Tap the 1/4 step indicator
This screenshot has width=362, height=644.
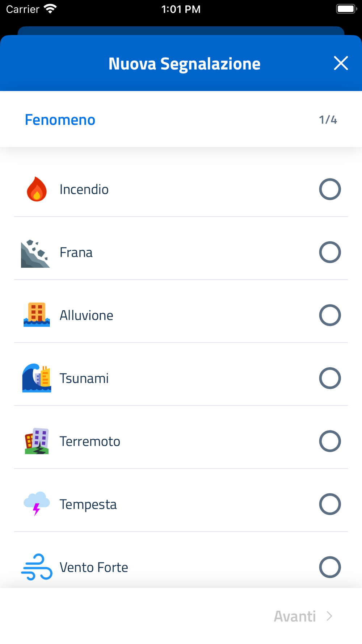[x=328, y=120]
